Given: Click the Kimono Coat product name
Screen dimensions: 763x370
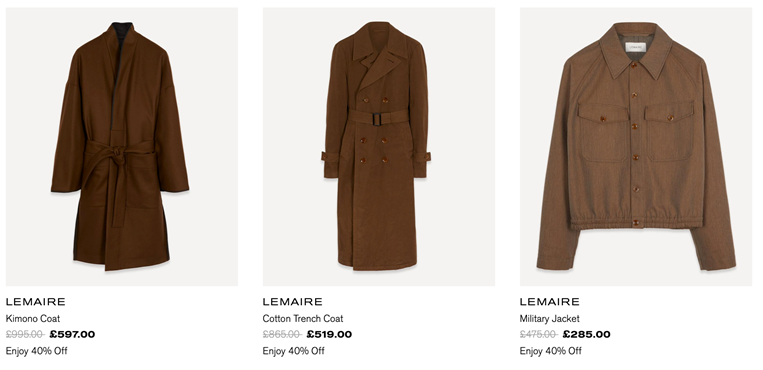Looking at the screenshot, I should pyautogui.click(x=33, y=319).
